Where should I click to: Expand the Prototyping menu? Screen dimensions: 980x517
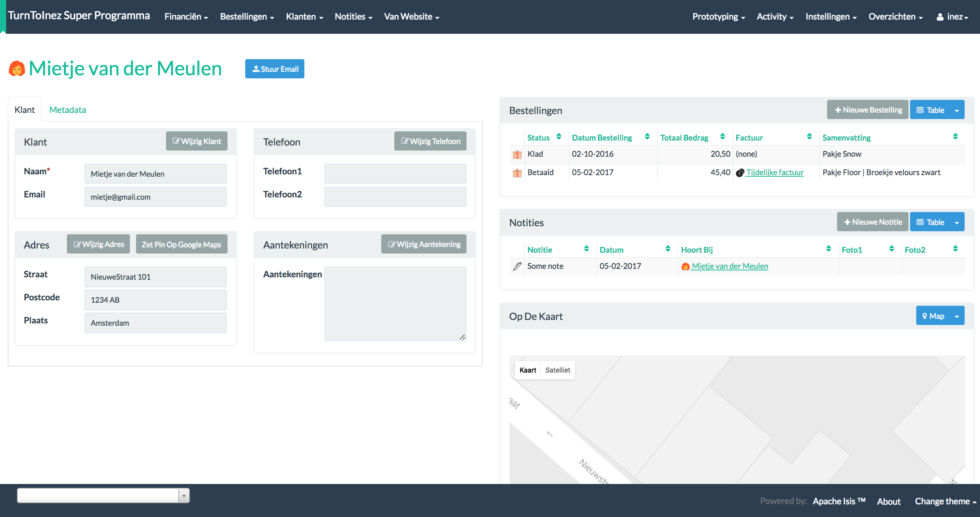719,17
